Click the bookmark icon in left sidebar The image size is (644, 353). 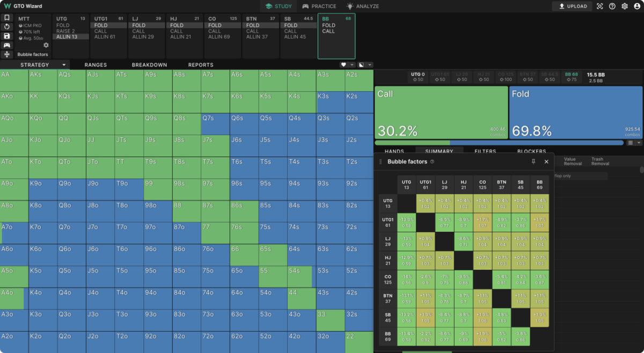pyautogui.click(x=7, y=18)
